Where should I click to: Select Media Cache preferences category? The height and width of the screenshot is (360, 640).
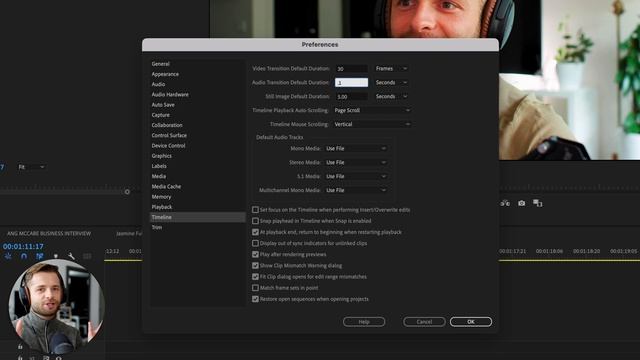point(166,186)
